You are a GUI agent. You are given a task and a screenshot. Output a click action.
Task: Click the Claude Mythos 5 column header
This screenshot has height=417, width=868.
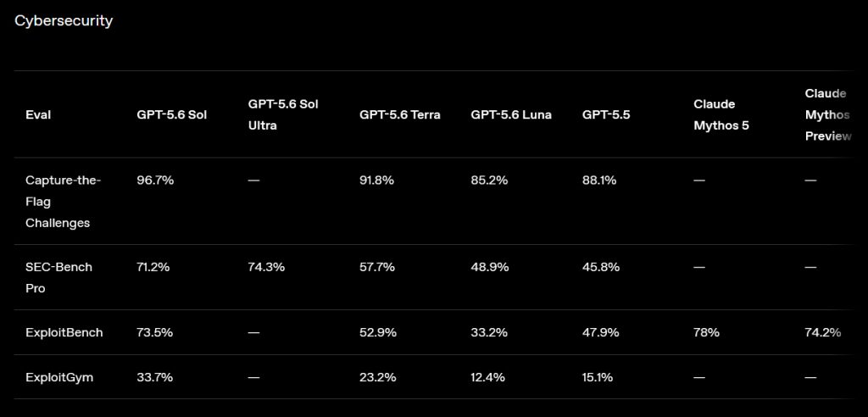(x=721, y=114)
